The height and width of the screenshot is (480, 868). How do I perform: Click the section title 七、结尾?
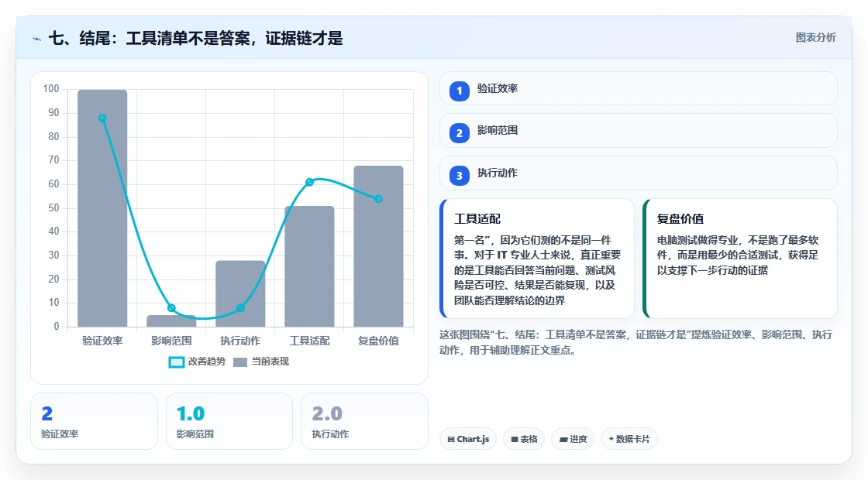(x=196, y=38)
